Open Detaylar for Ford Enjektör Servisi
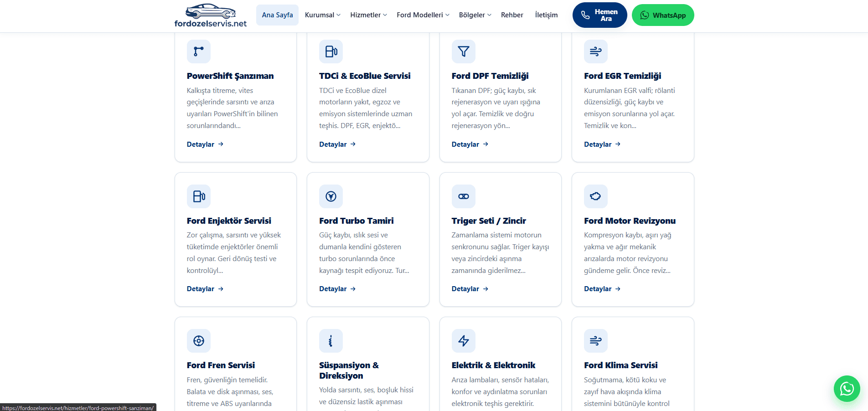 pyautogui.click(x=205, y=289)
